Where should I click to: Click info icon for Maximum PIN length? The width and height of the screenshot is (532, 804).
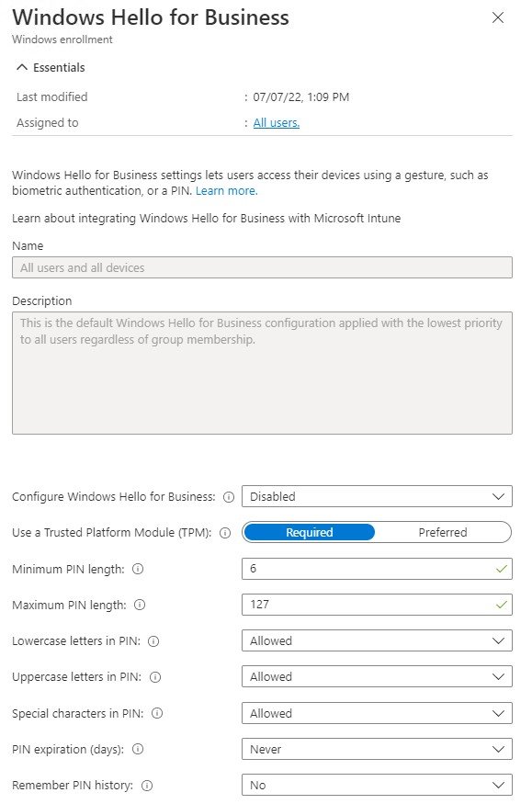pyautogui.click(x=140, y=605)
